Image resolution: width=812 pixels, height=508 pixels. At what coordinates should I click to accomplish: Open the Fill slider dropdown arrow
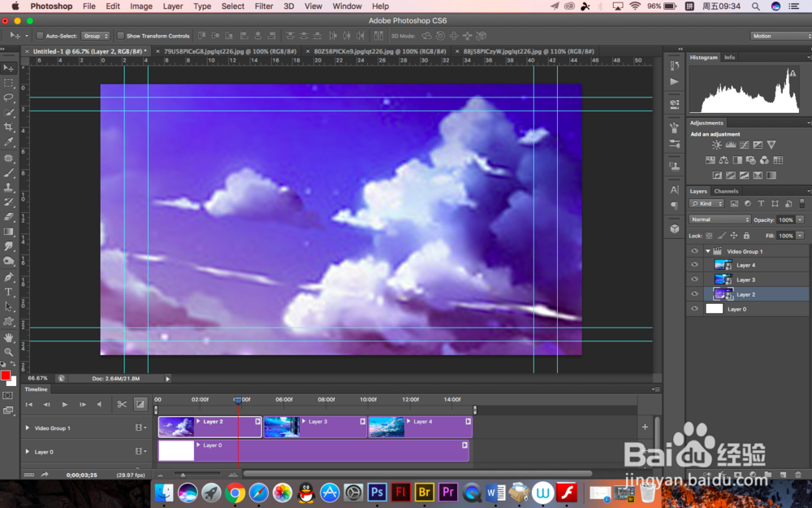pos(800,236)
